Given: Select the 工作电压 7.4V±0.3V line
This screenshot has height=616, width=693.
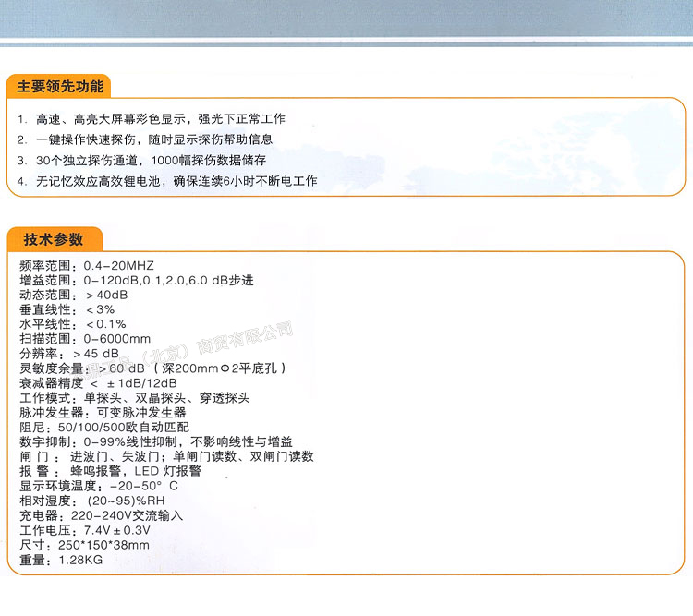Looking at the screenshot, I should tap(85, 530).
